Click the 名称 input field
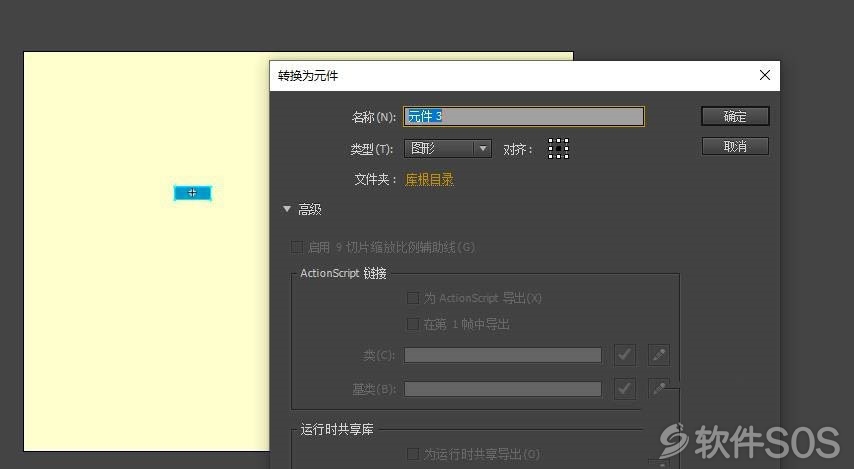Screen dimensions: 854x469 tap(523, 116)
